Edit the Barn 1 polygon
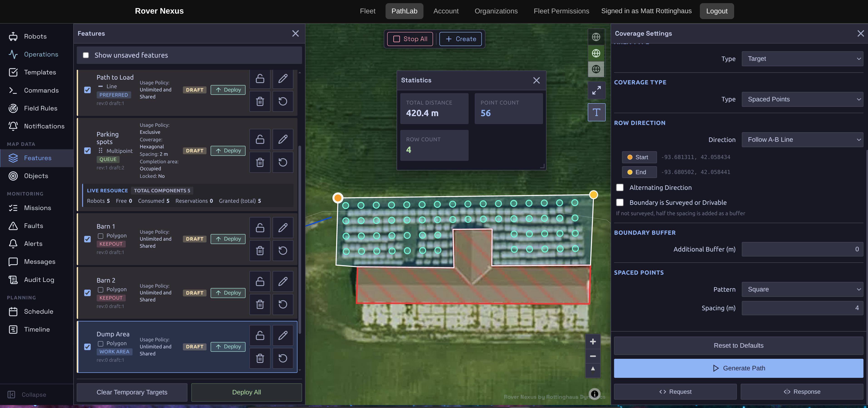 [283, 227]
